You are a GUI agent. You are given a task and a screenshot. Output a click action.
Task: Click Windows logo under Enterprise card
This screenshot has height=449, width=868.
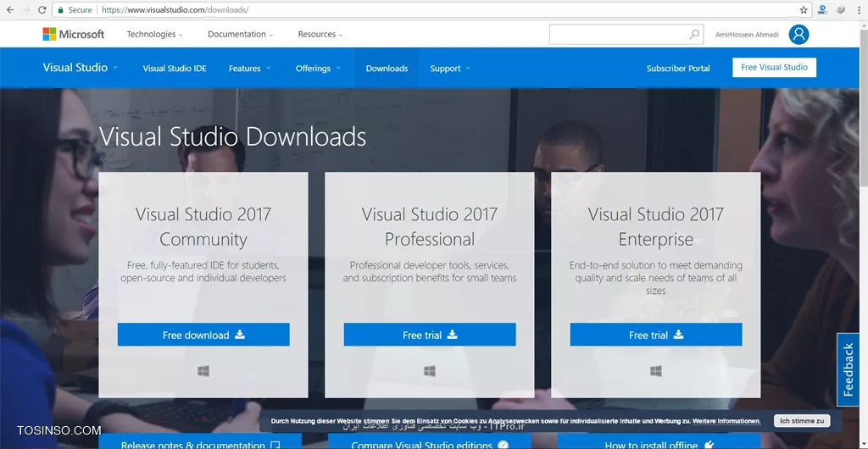click(656, 371)
